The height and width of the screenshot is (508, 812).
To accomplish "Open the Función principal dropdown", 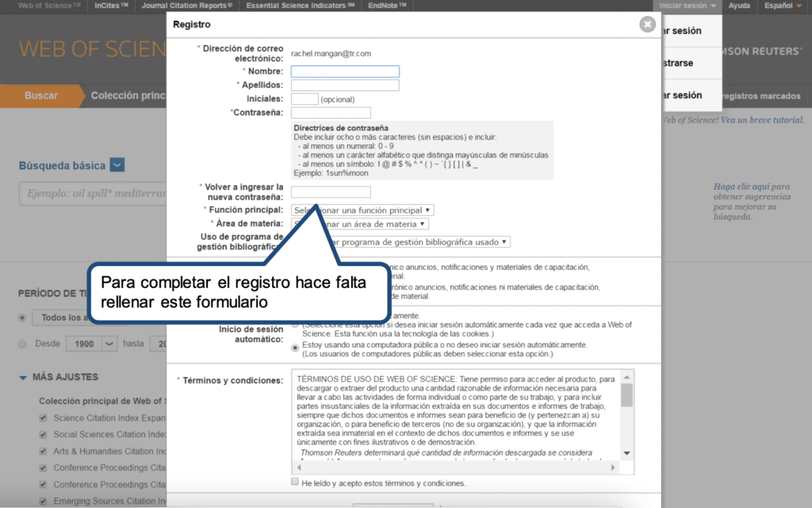I will coord(362,210).
